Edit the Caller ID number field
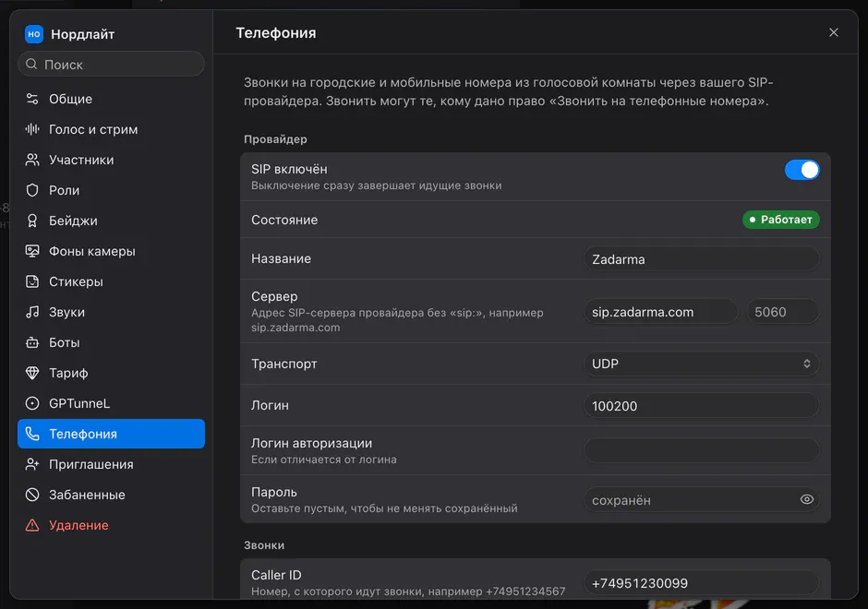Viewport: 868px width, 609px height. pos(702,583)
